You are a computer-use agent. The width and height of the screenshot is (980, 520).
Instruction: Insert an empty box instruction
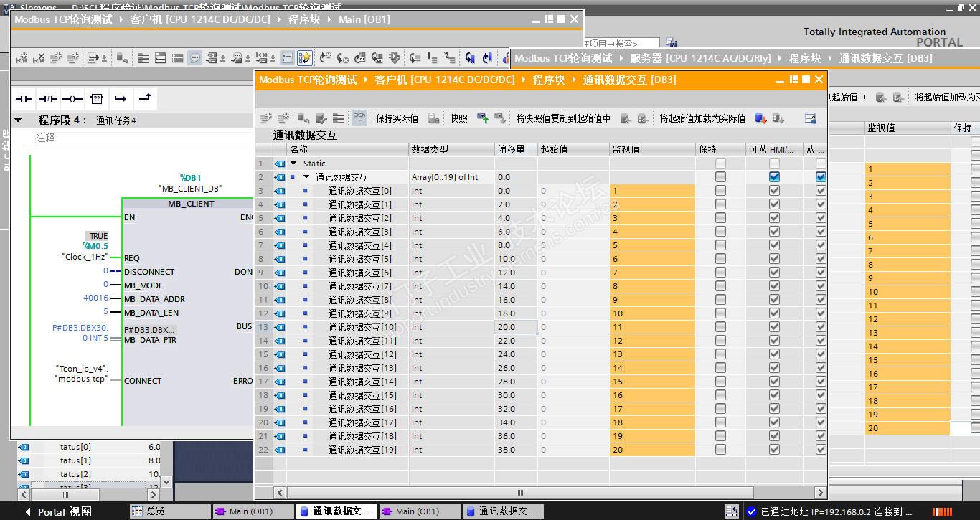click(x=97, y=98)
